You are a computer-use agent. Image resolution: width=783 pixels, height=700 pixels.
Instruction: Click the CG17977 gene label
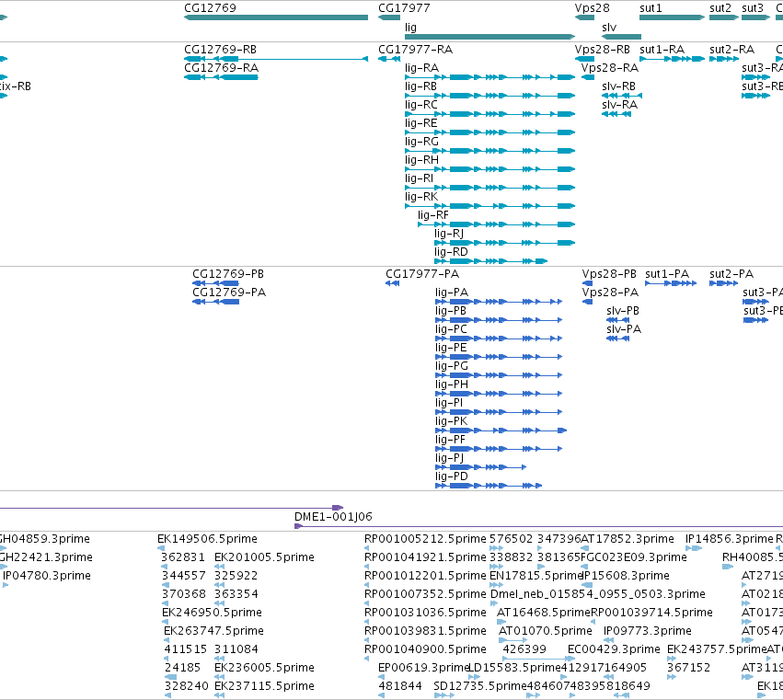404,8
